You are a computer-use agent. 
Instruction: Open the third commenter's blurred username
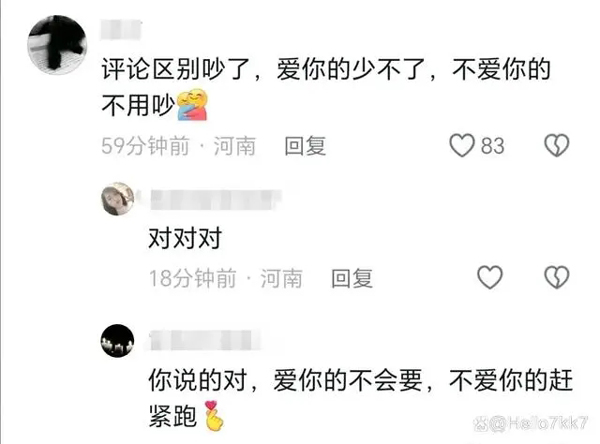point(205,340)
